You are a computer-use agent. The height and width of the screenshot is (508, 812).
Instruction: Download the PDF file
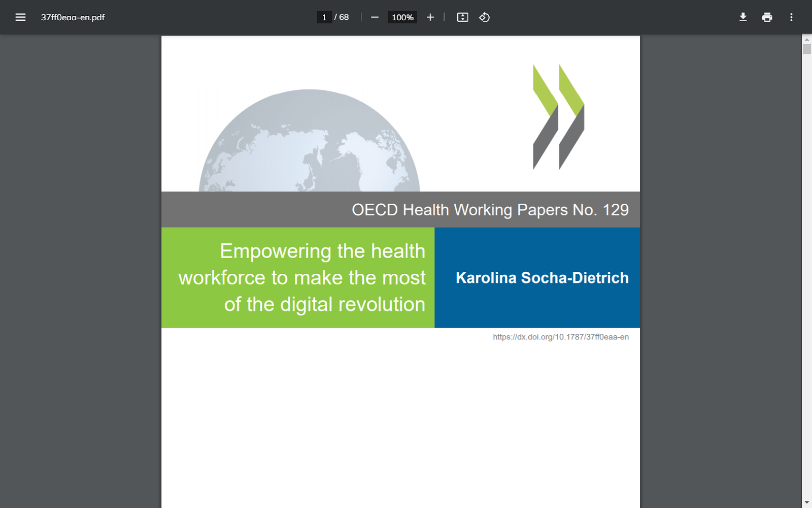[x=743, y=17]
